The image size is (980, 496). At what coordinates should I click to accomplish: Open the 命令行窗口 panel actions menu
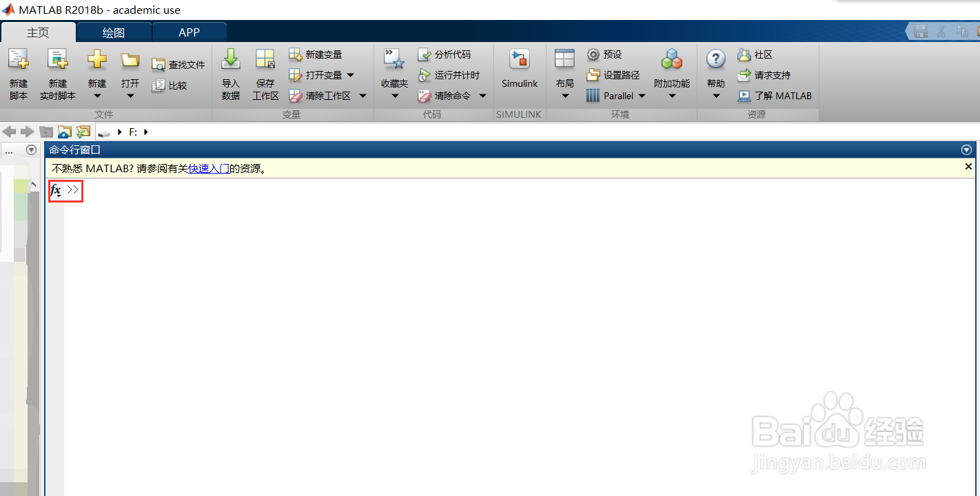click(x=966, y=149)
